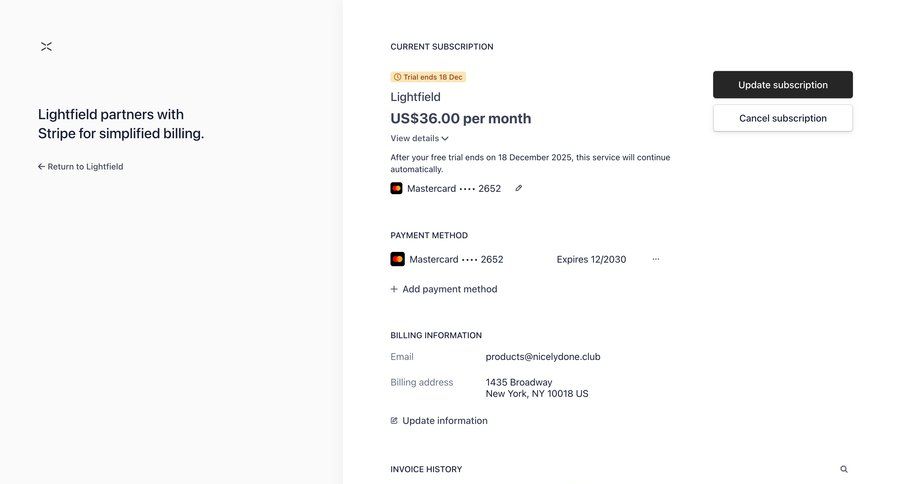Click the Expires 12/2030 text
900x484 pixels.
pos(591,259)
